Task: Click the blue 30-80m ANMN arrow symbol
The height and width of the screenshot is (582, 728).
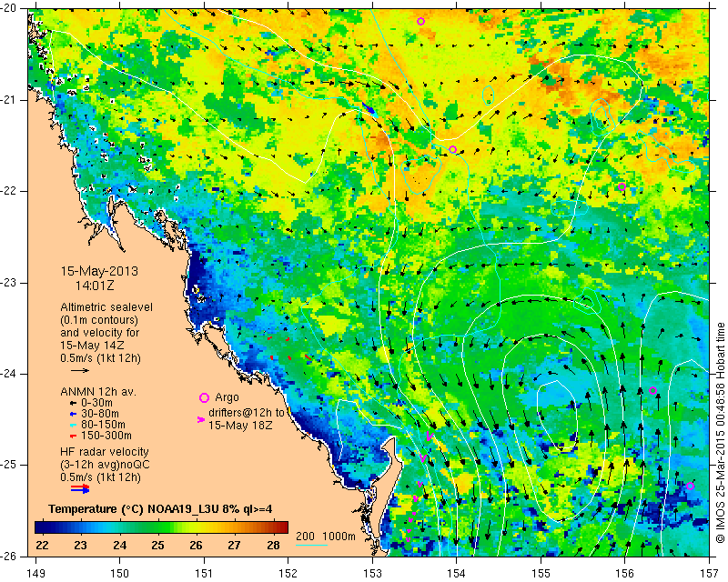Action: pyautogui.click(x=73, y=414)
